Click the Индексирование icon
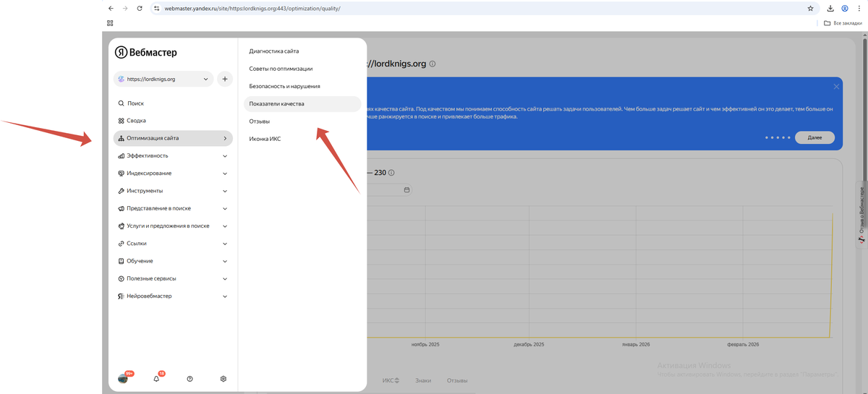868x394 pixels. [x=121, y=174]
